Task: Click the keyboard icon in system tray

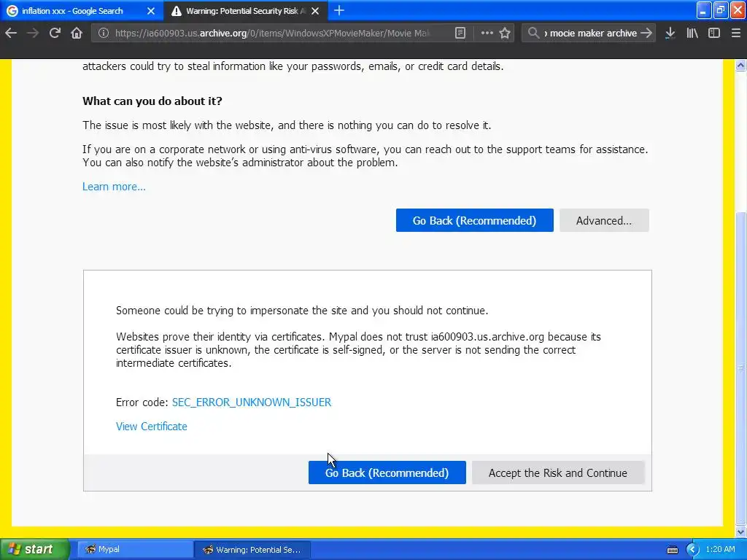Action: (672, 550)
